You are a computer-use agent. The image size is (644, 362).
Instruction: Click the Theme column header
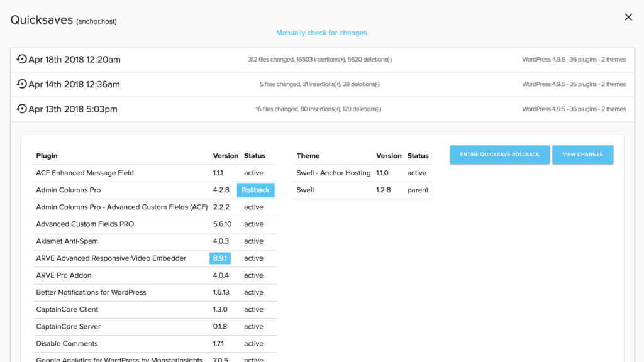tap(308, 156)
